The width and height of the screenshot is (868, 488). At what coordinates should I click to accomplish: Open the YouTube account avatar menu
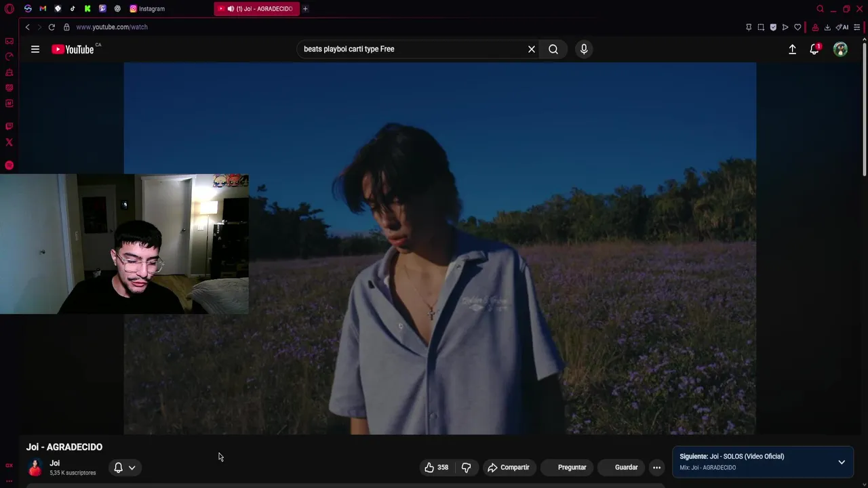coord(840,49)
